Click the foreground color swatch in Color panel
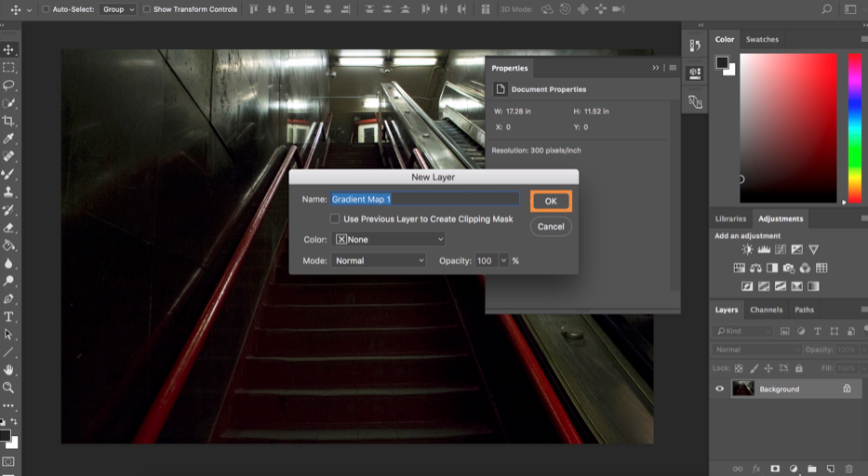 coord(722,62)
